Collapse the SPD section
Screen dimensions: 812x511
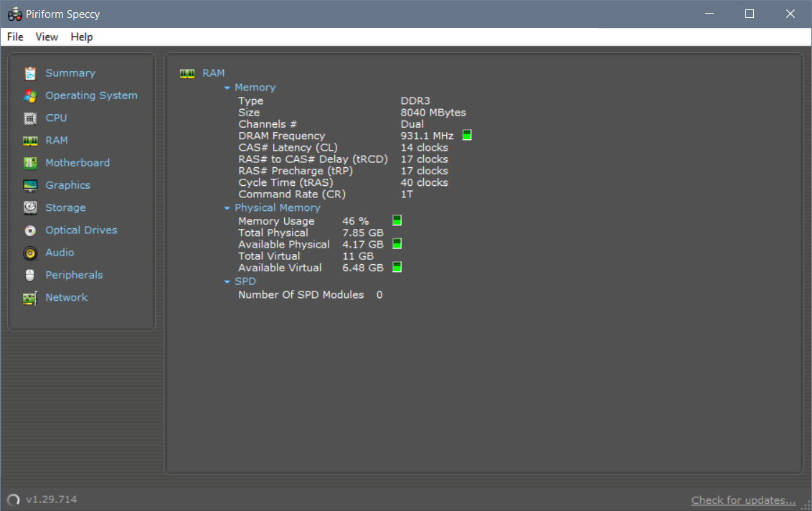(x=227, y=282)
